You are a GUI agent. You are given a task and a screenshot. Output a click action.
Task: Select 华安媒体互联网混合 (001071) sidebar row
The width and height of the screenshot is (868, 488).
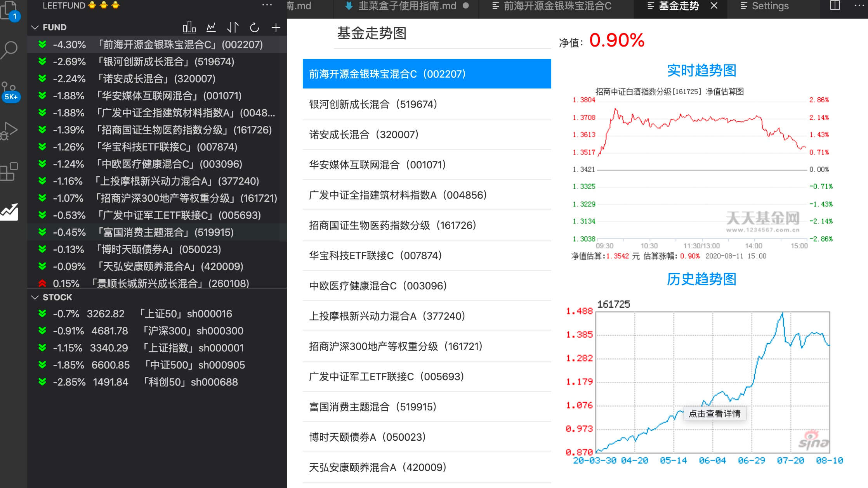[x=157, y=96]
